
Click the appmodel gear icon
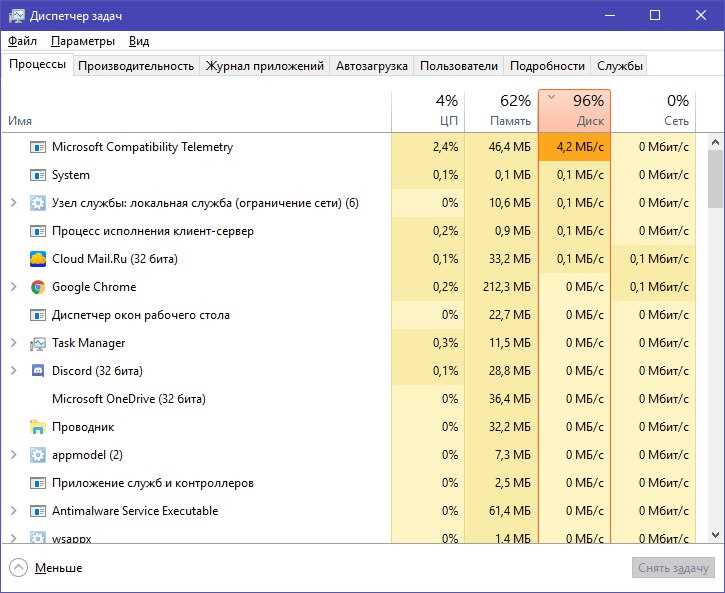[37, 455]
